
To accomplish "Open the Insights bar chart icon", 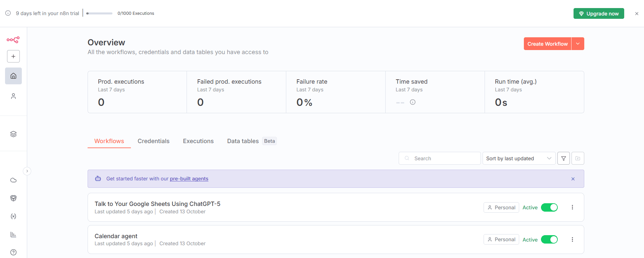I will 13,234.
